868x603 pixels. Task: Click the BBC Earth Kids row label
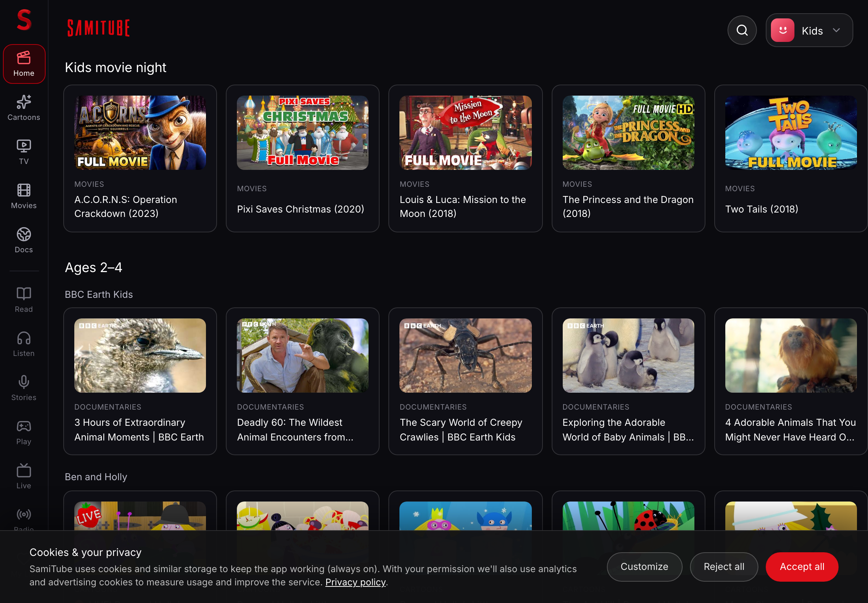pyautogui.click(x=99, y=294)
